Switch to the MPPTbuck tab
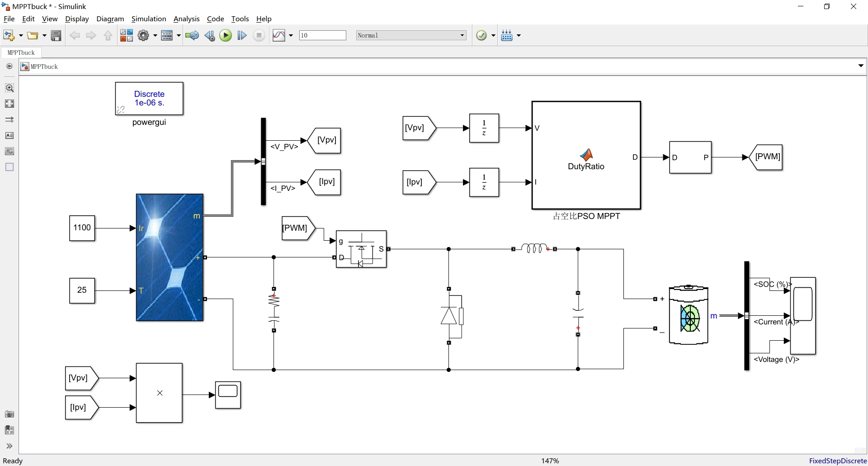 (21, 52)
